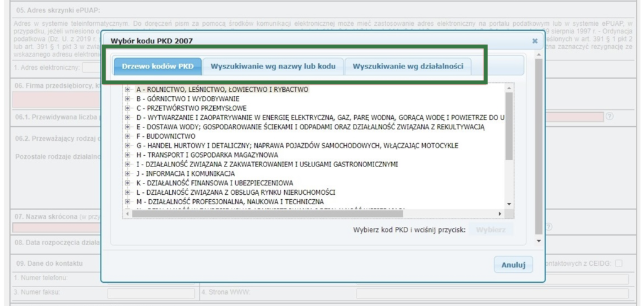Click PKD tree list scroll-up arrow

(509, 88)
